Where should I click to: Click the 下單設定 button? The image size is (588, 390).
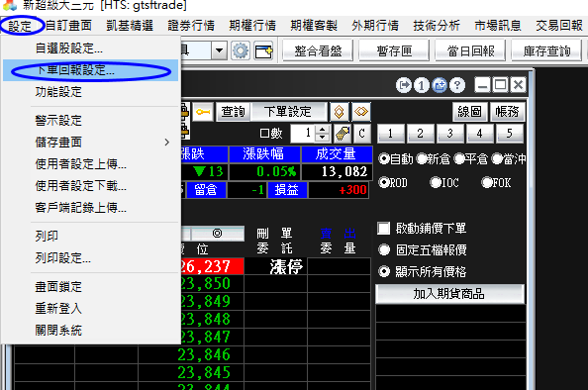(288, 112)
